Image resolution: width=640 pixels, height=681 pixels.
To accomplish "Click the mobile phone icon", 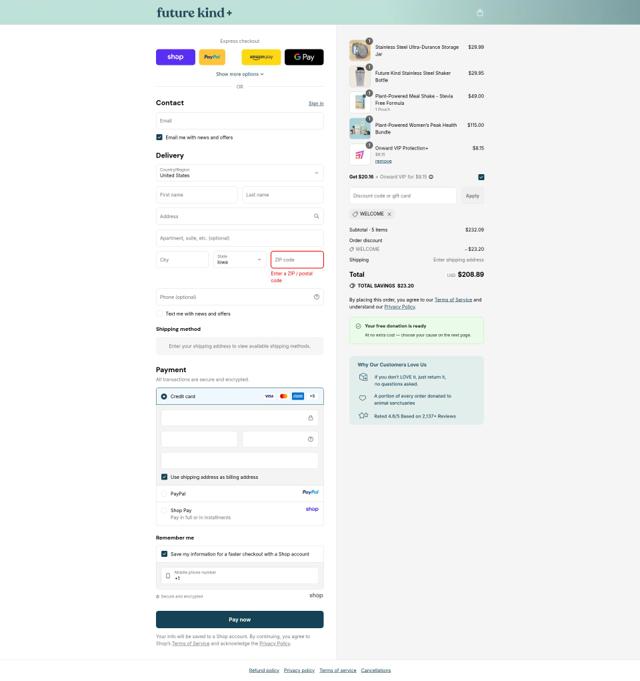I will point(168,576).
